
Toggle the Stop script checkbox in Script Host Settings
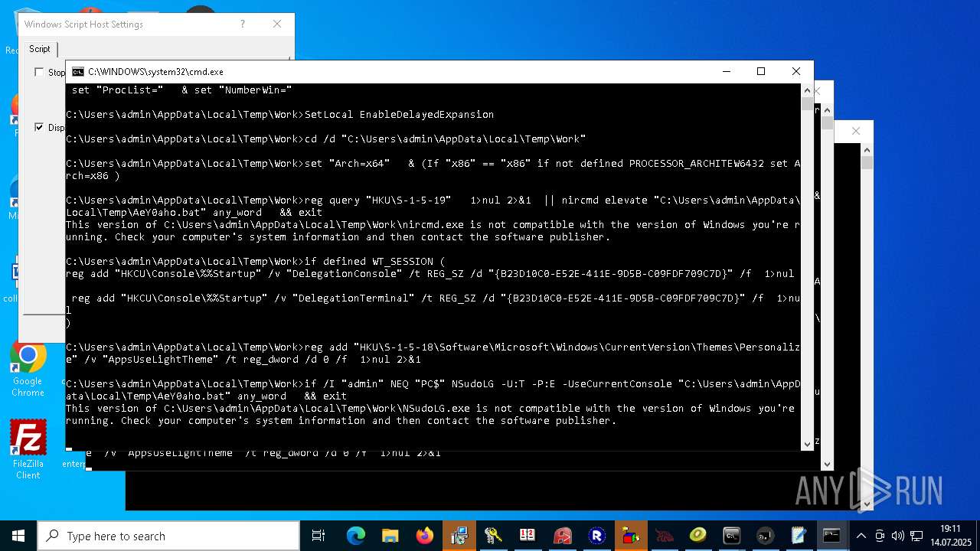click(39, 72)
